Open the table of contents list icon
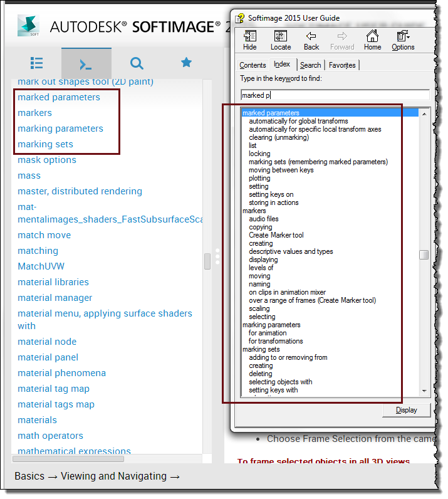Viewport: 448px width, 499px height. 36,63
